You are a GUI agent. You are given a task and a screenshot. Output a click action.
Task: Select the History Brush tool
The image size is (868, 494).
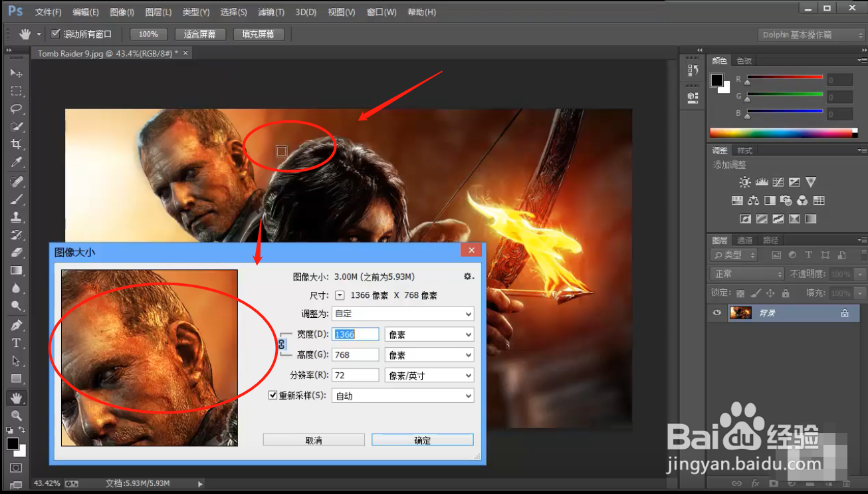(17, 235)
